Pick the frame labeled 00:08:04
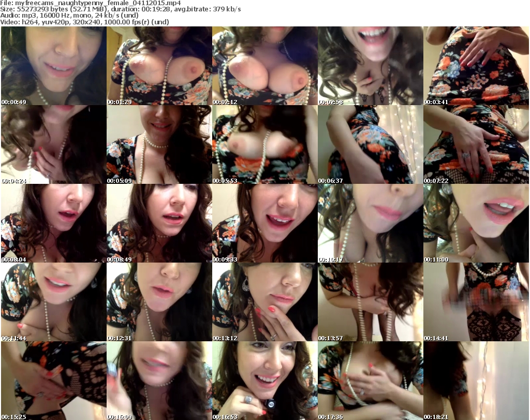 pos(54,223)
